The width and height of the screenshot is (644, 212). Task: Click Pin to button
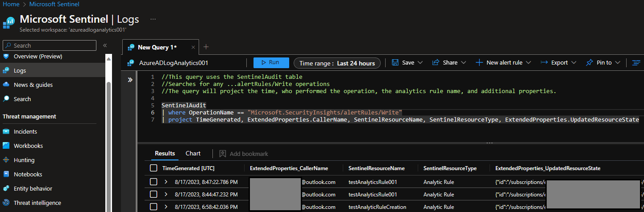[599, 63]
